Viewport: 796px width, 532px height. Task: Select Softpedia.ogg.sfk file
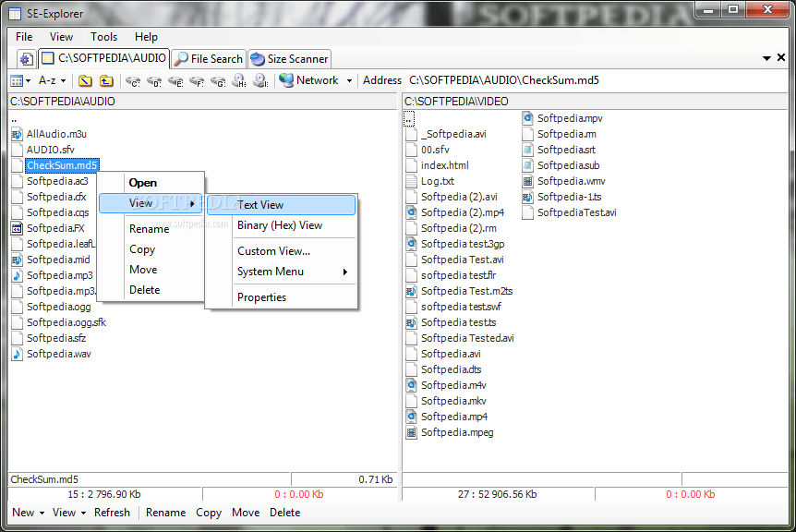pyautogui.click(x=66, y=322)
